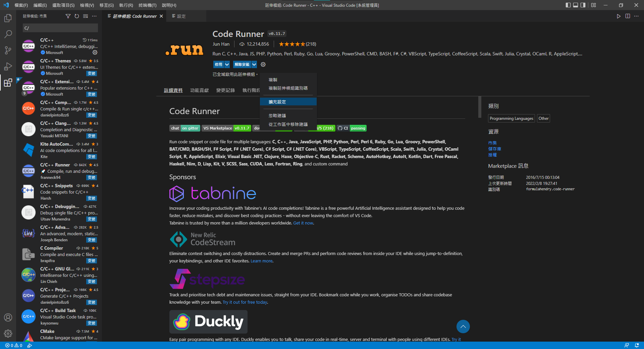Click the 解除安裝 button
Screen dimensions: 644x349
tap(242, 64)
